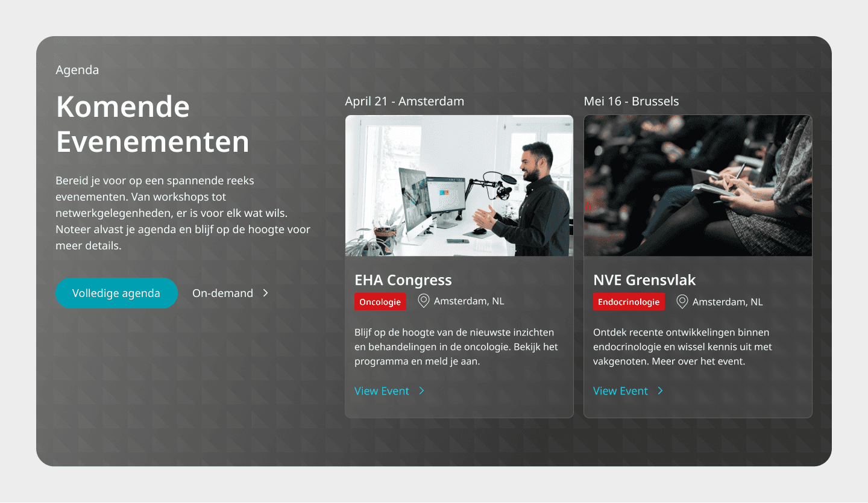Click the Komende Evenementen heading
The image size is (868, 503).
pyautogui.click(x=153, y=125)
